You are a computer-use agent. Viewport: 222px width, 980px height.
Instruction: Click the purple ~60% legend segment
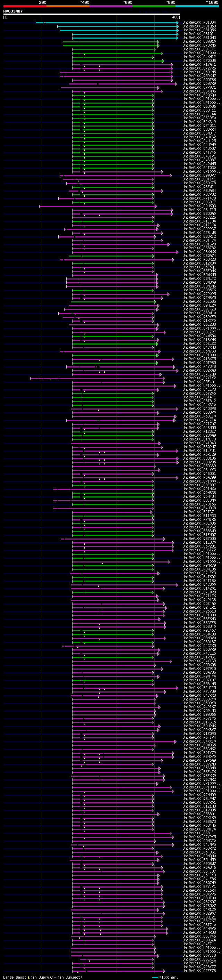tap(111, 6)
